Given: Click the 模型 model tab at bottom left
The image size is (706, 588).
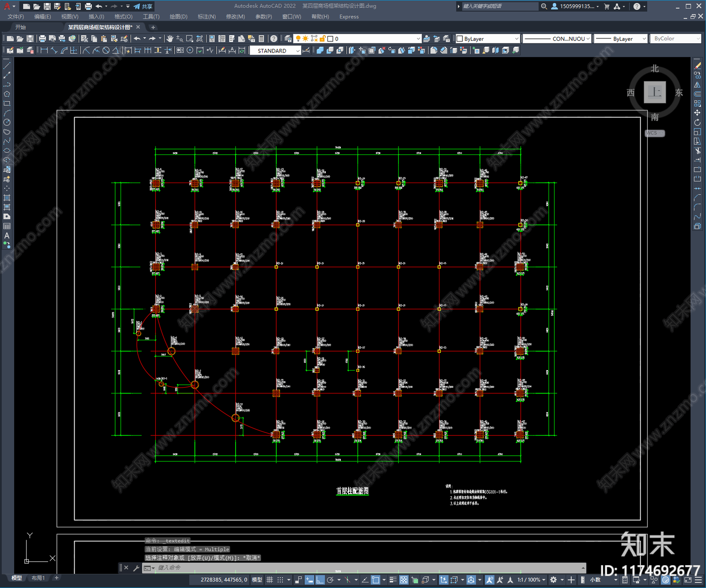Looking at the screenshot, I should click(x=16, y=578).
